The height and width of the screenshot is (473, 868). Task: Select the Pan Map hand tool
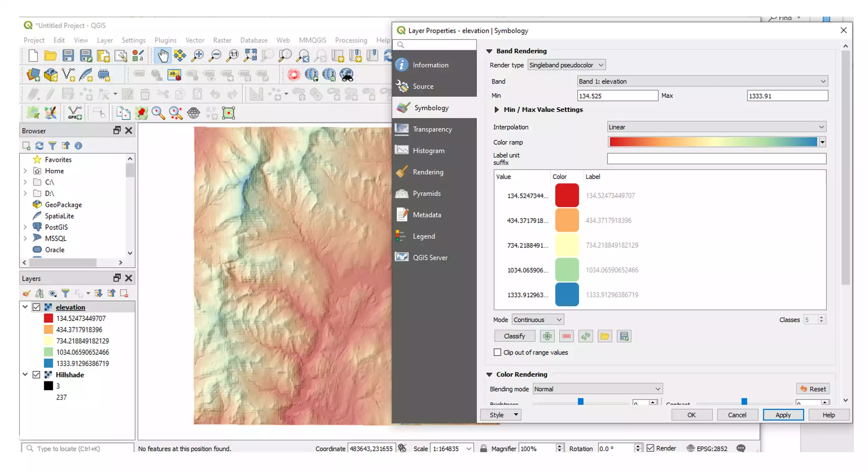(163, 55)
